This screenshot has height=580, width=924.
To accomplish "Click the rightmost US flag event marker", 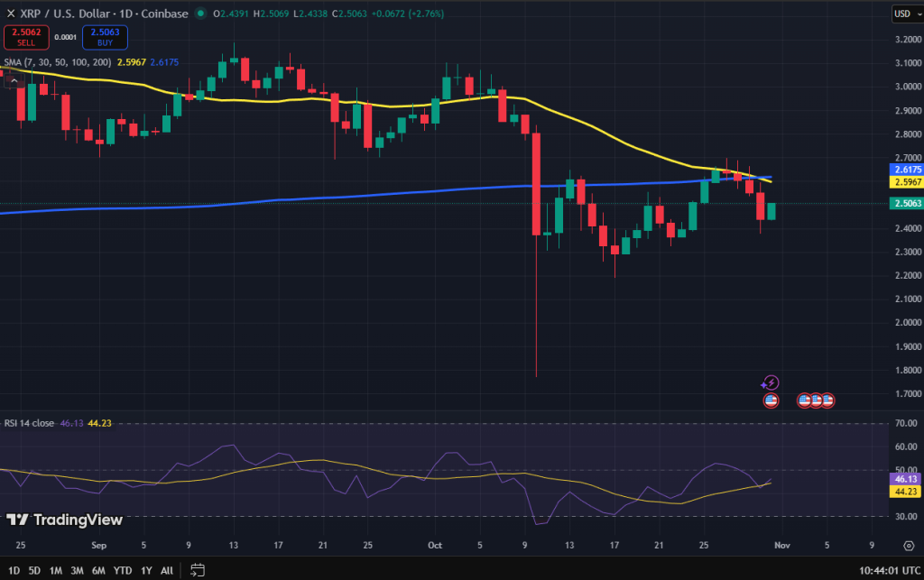I will click(827, 401).
